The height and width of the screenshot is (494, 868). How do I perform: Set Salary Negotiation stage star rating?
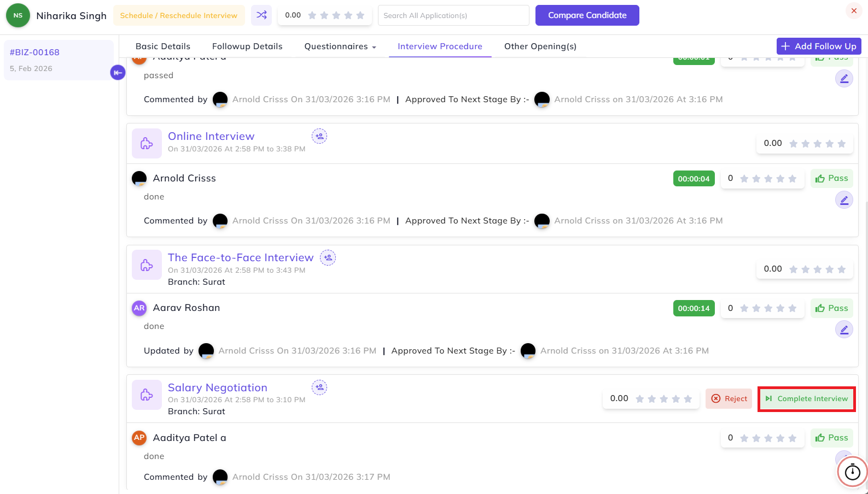pyautogui.click(x=663, y=398)
